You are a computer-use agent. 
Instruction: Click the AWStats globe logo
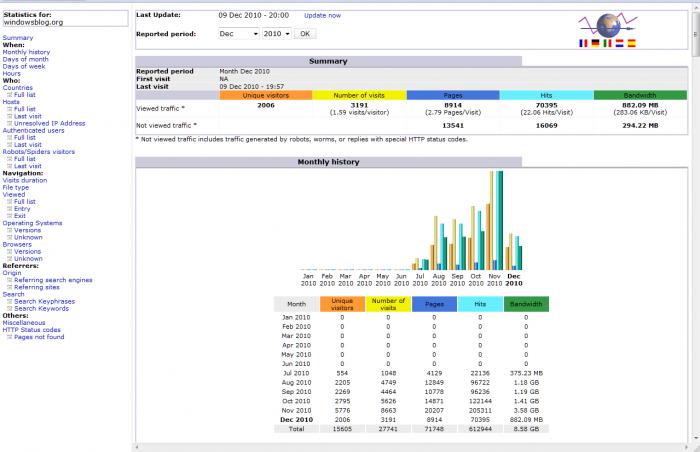(x=614, y=26)
